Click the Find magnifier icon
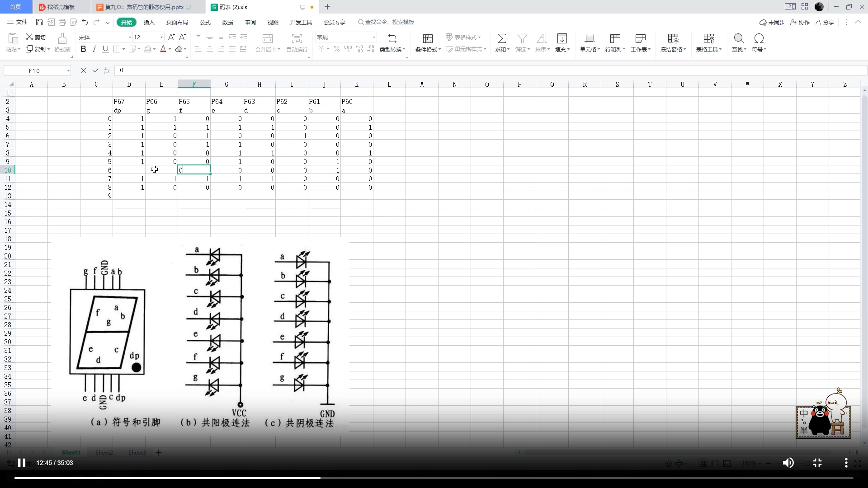Viewport: 868px width, 488px height. click(x=739, y=38)
